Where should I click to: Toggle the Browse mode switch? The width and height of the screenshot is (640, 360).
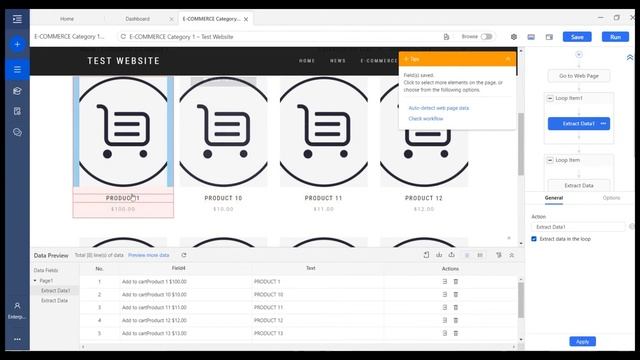click(486, 37)
